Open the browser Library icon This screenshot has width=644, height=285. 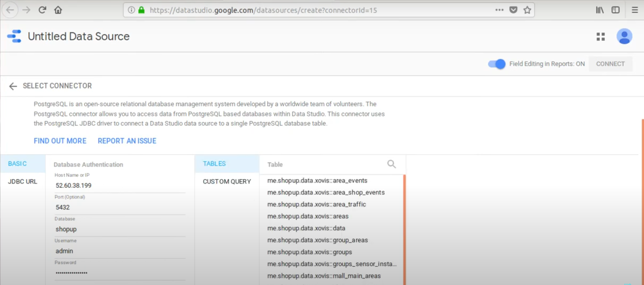click(x=600, y=10)
